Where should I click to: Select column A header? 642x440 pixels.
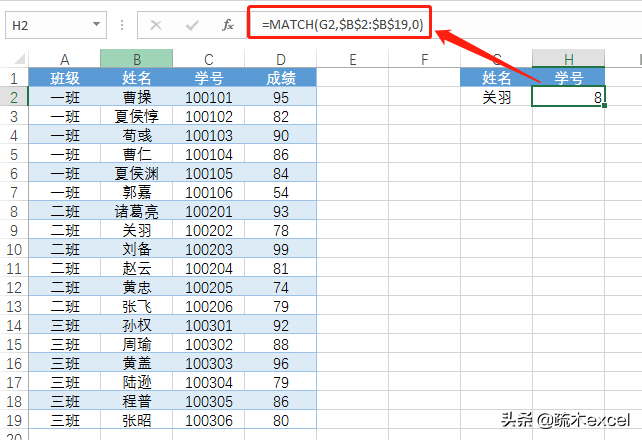pyautogui.click(x=64, y=59)
